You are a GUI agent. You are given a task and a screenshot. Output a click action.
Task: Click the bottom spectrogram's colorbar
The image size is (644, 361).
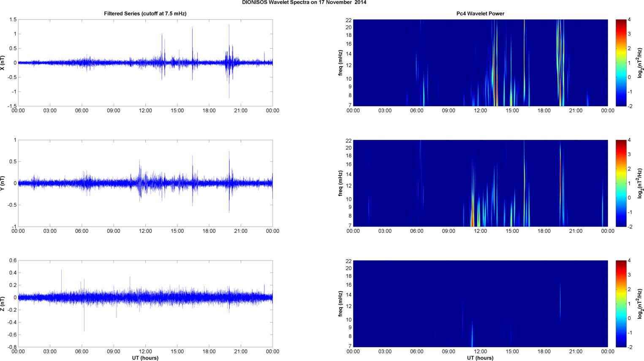coord(621,304)
